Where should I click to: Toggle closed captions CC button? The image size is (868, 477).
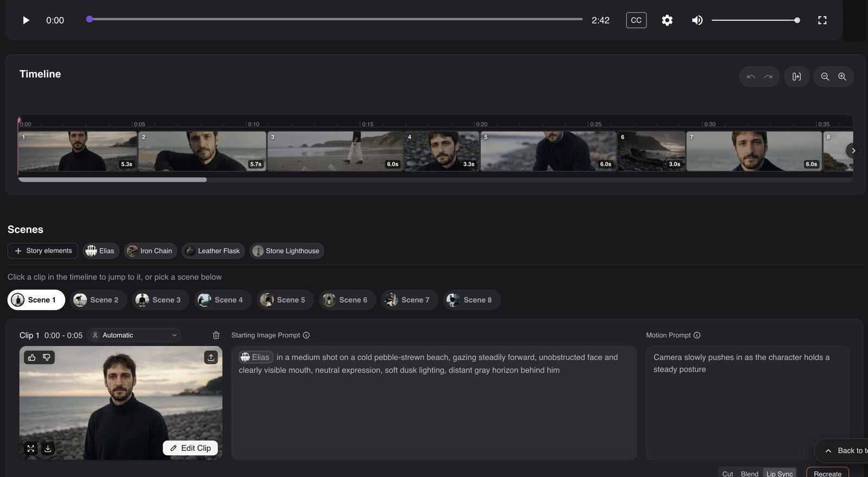[636, 20]
